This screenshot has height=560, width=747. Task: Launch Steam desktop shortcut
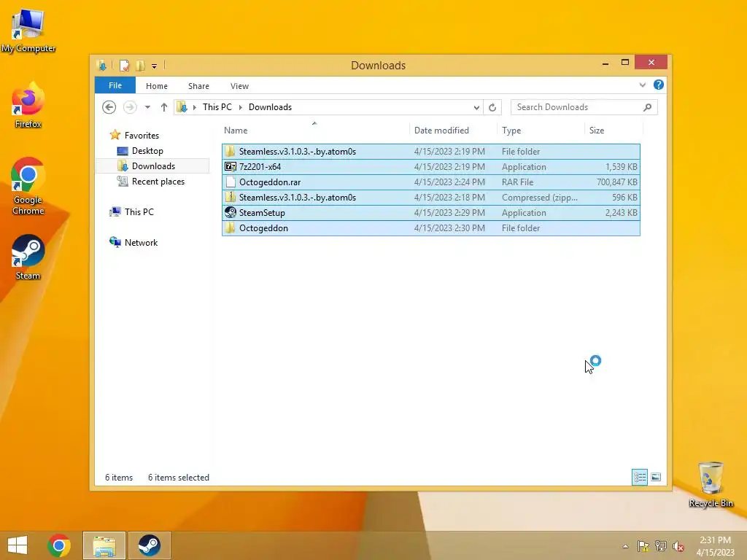pyautogui.click(x=28, y=257)
